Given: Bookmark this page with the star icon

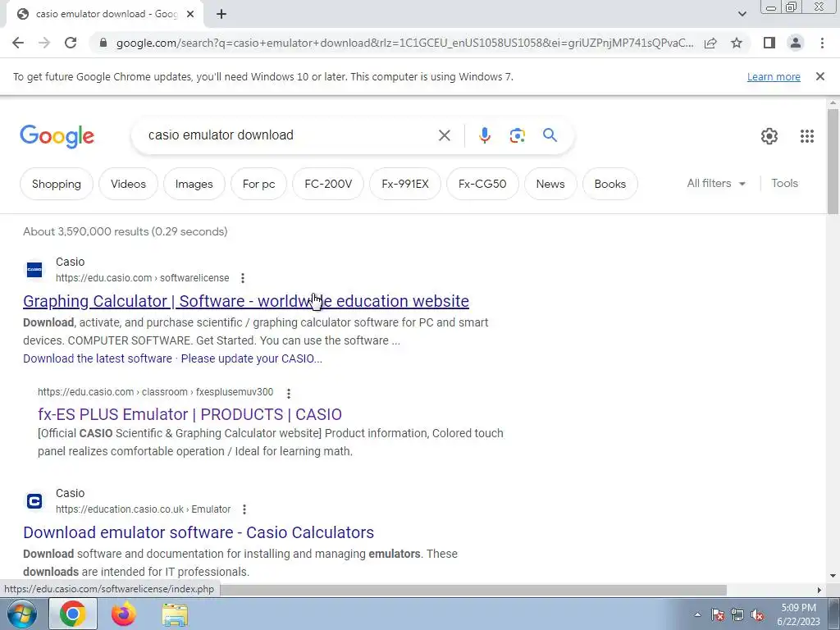Looking at the screenshot, I should point(737,43).
